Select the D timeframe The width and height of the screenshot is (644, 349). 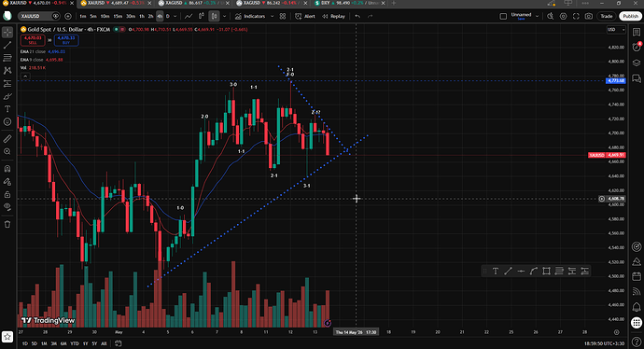[x=168, y=17]
